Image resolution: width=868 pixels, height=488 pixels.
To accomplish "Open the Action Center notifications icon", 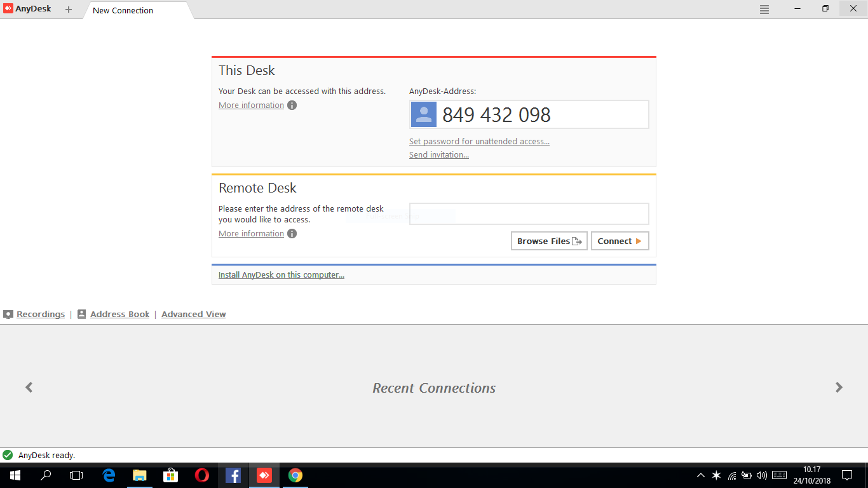I will pyautogui.click(x=847, y=475).
